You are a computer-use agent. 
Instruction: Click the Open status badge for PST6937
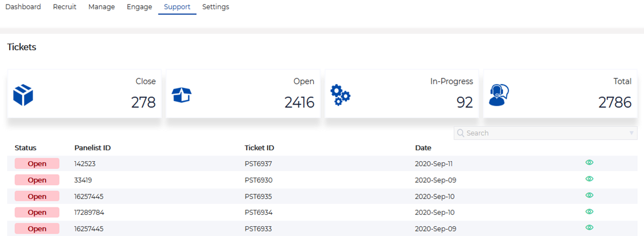click(37, 163)
